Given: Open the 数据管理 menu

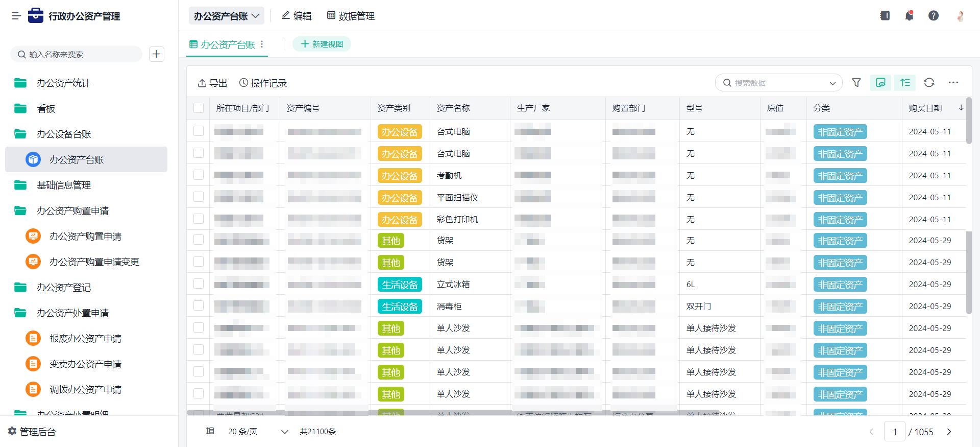Looking at the screenshot, I should tap(351, 16).
